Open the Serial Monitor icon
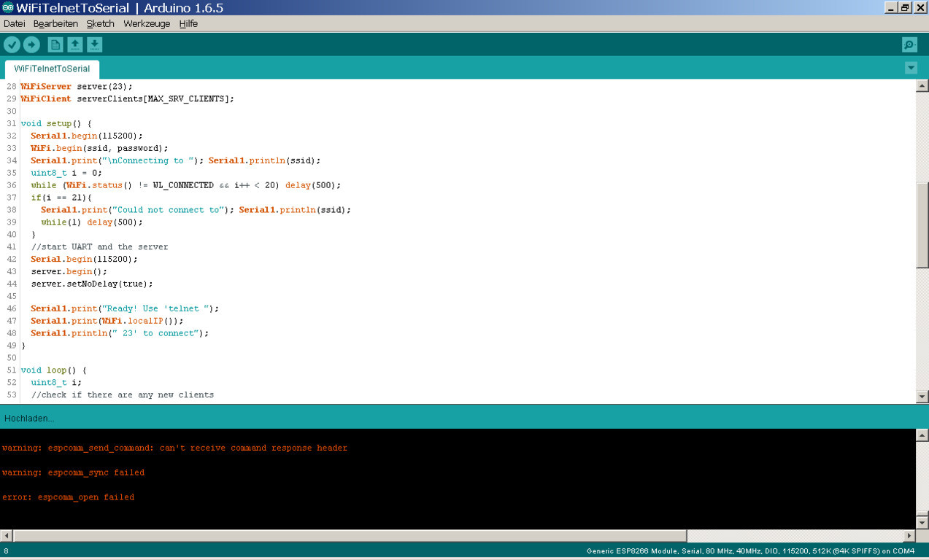Screen dimensions: 929x560 pyautogui.click(x=909, y=45)
